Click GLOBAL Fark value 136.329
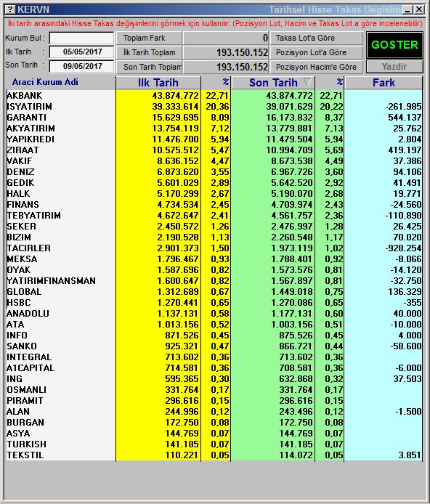Viewport: 430px width, 504px height. coord(405,292)
